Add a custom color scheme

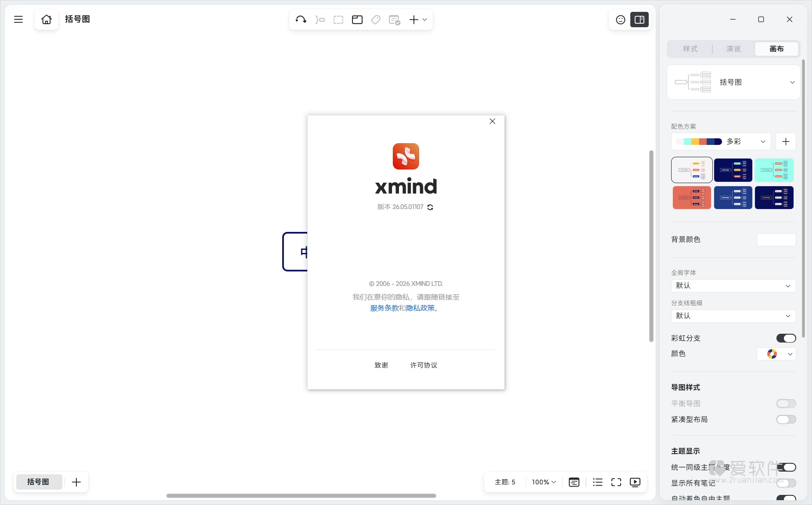786,141
